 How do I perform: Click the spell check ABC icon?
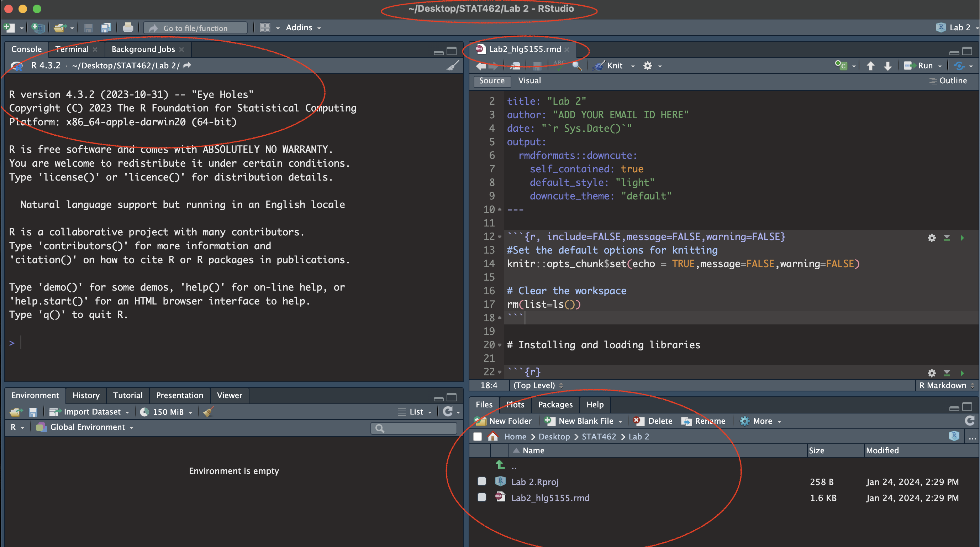click(x=559, y=66)
